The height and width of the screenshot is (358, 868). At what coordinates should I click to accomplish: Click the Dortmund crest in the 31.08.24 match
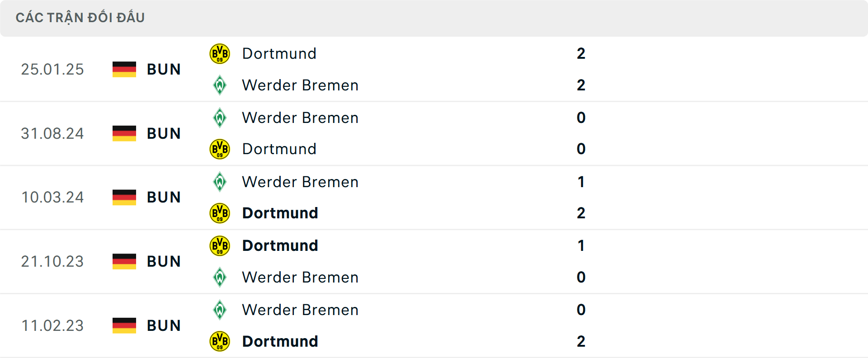click(220, 149)
